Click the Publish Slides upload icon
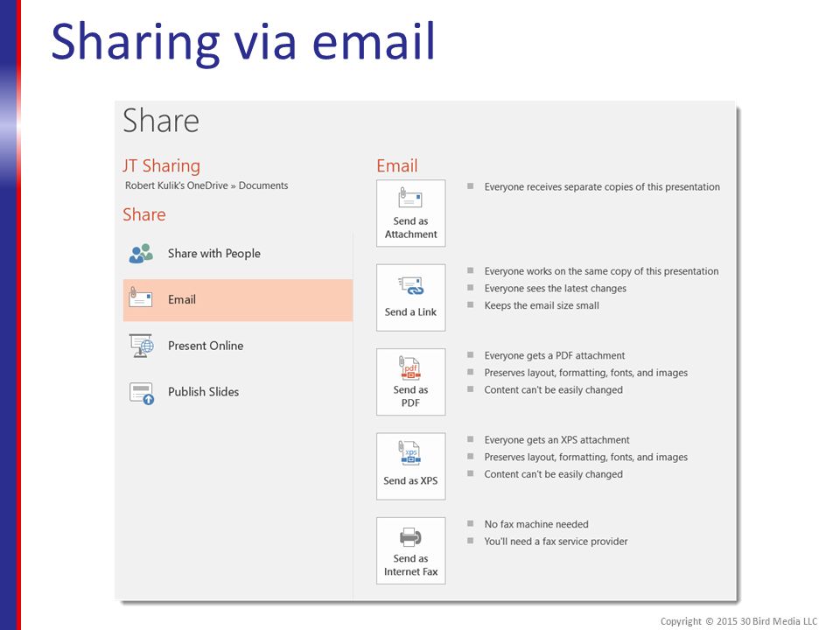Viewport: 840px width, 630px height. 142,393
